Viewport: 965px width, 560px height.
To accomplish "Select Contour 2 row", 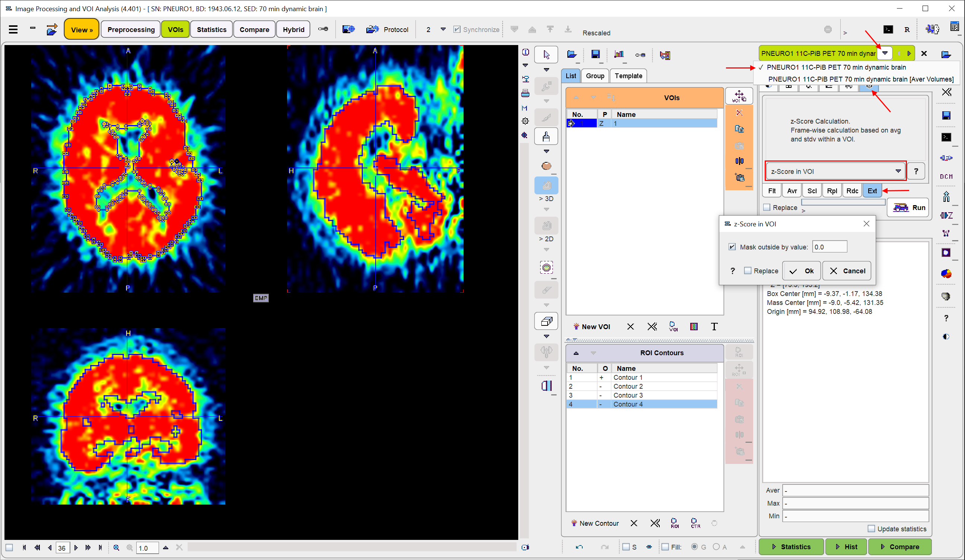I will [x=641, y=386].
